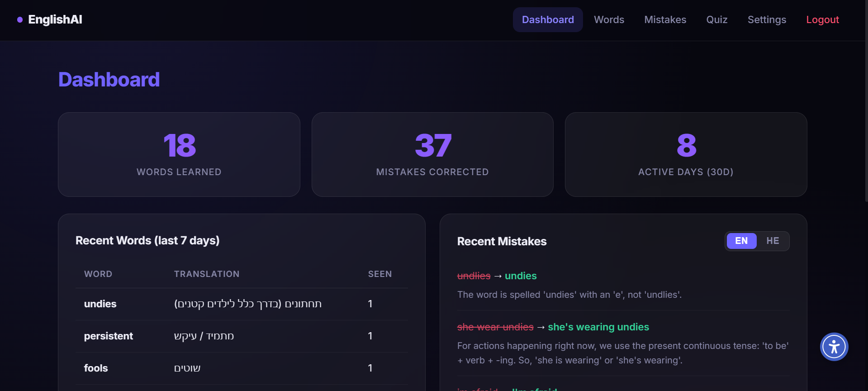This screenshot has width=868, height=391.
Task: Select the Words Learned stat card
Action: (179, 154)
